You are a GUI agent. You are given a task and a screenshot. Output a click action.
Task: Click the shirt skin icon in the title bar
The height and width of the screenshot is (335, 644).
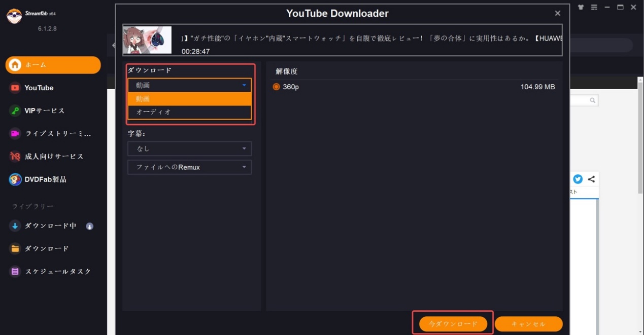click(581, 7)
